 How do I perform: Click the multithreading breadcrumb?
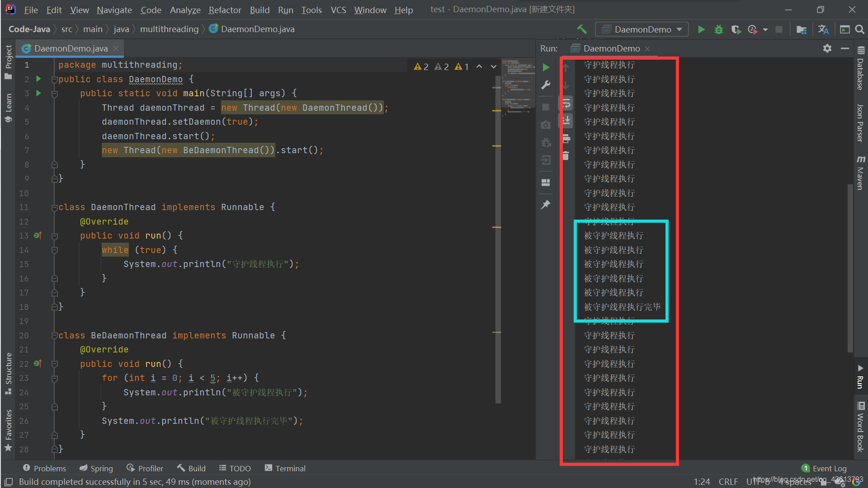[169, 29]
